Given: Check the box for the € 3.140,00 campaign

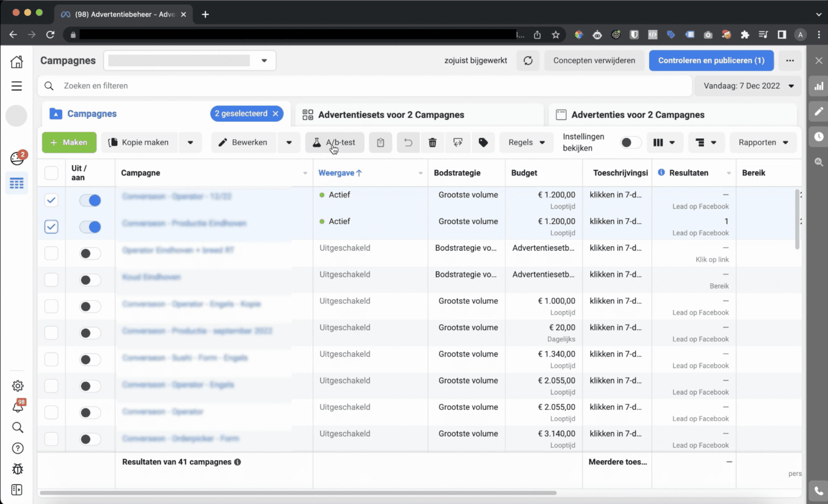Looking at the screenshot, I should click(x=51, y=439).
